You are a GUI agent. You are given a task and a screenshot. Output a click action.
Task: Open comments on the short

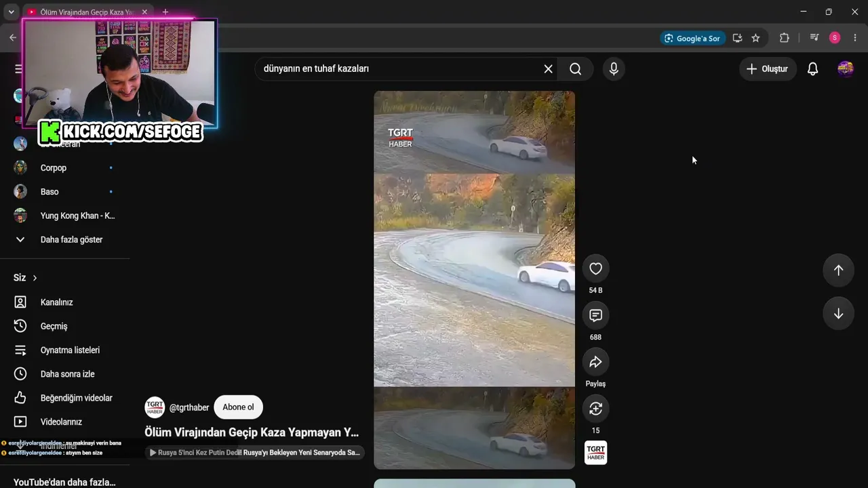click(595, 316)
